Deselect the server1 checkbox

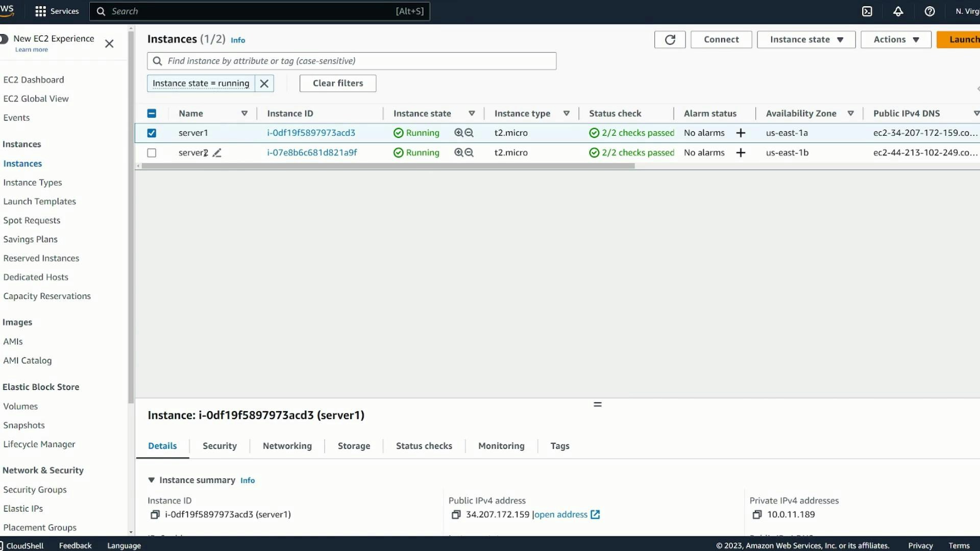coord(152,133)
